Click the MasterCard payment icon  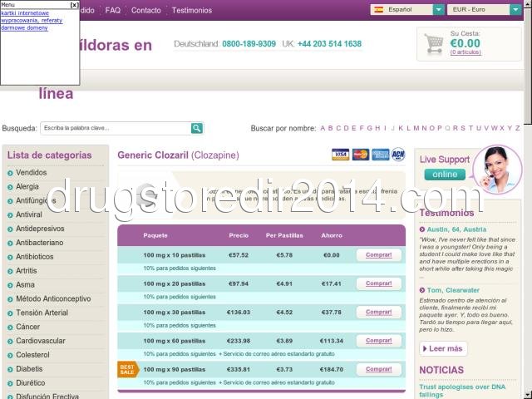[360, 155]
